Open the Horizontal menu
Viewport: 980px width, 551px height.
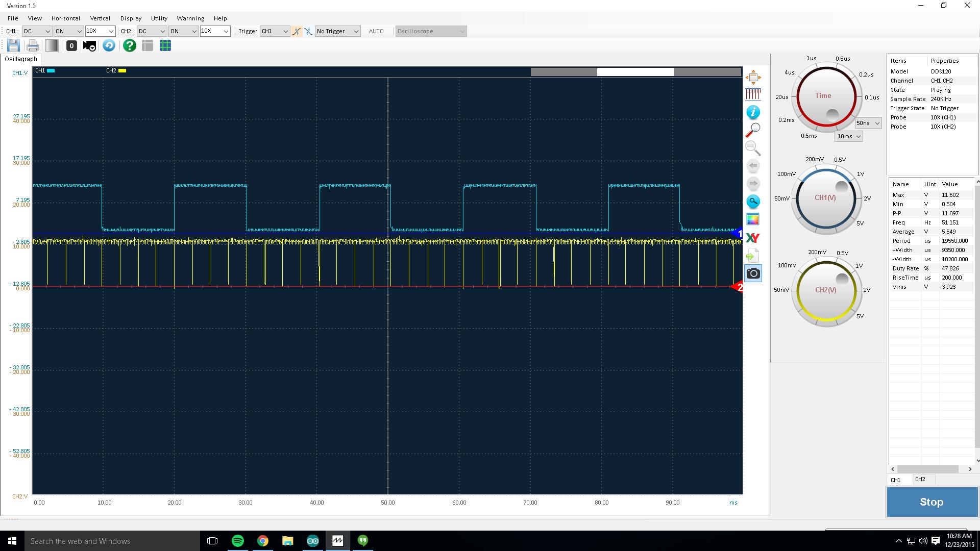(66, 18)
